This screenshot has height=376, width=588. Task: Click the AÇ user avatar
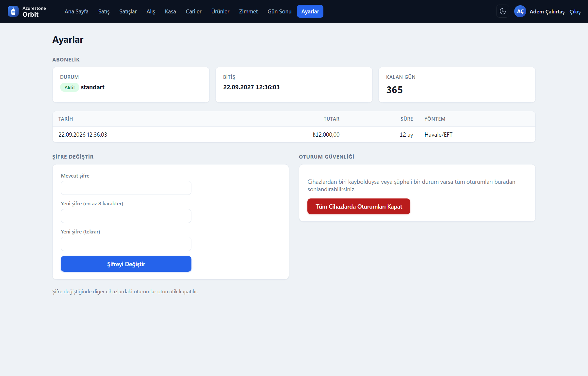coord(520,11)
